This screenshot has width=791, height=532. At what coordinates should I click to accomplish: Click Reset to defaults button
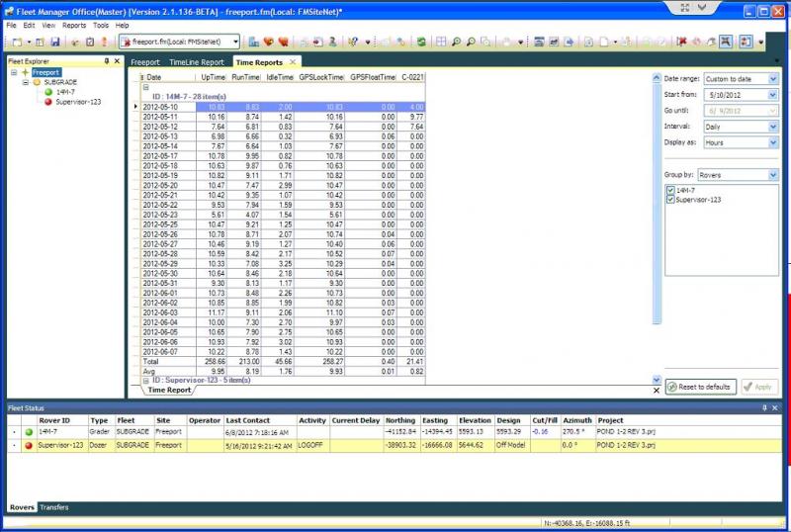699,387
